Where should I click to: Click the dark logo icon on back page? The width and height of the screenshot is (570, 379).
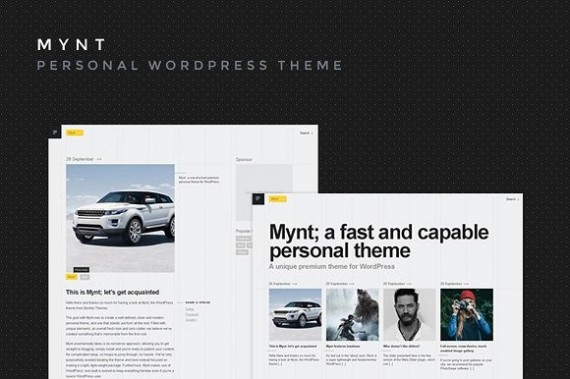tap(55, 132)
